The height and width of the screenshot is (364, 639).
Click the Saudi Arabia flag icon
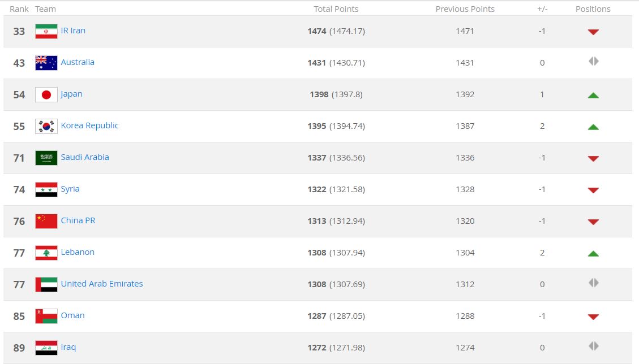pyautogui.click(x=46, y=158)
